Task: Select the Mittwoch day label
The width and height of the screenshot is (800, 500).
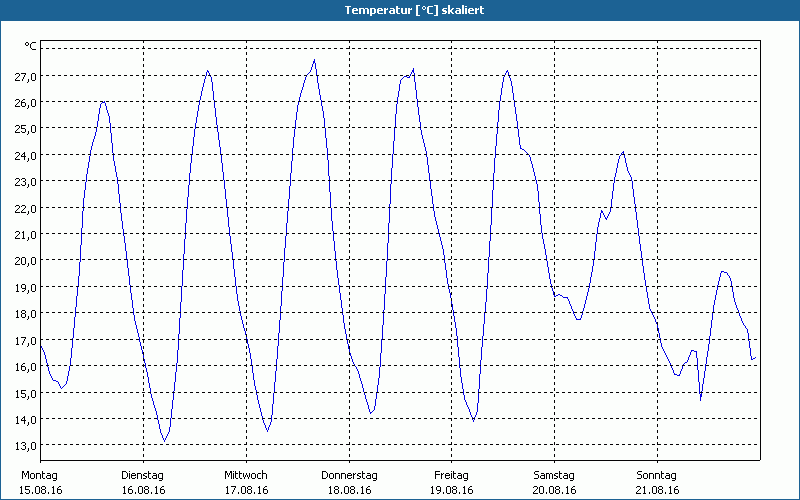Action: 245,475
